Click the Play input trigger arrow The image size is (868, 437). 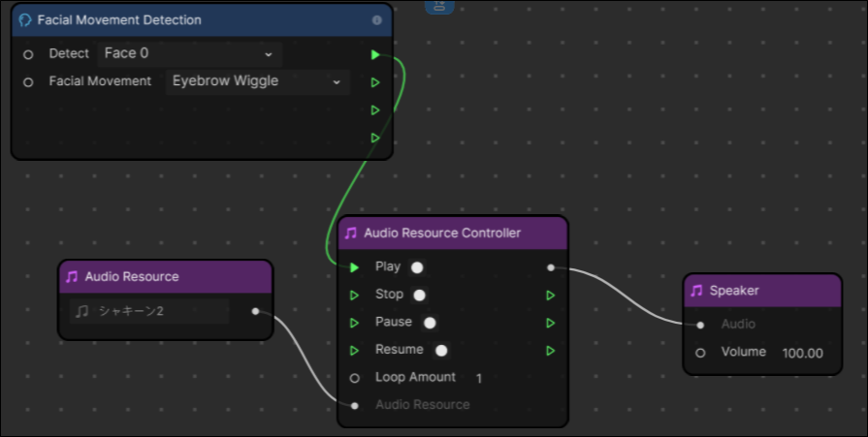pyautogui.click(x=354, y=267)
